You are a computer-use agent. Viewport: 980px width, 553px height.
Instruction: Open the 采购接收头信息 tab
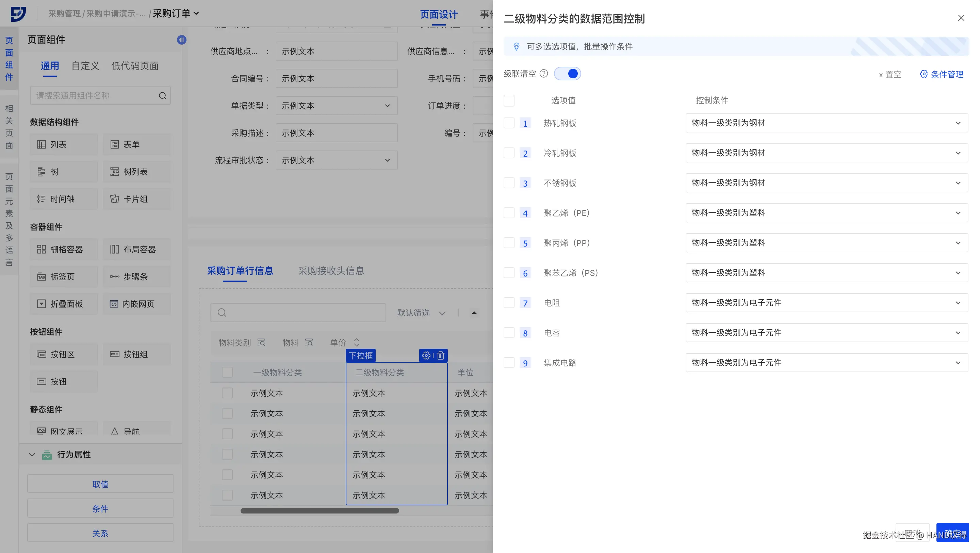tap(331, 271)
